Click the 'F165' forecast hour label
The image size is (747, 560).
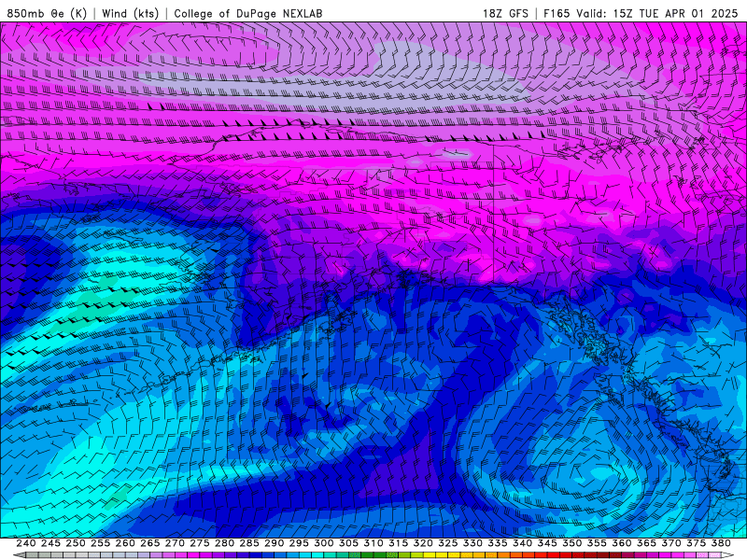click(557, 13)
